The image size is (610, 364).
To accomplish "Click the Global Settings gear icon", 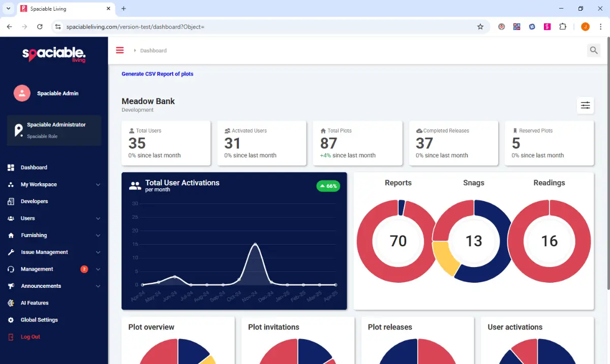I will point(11,320).
